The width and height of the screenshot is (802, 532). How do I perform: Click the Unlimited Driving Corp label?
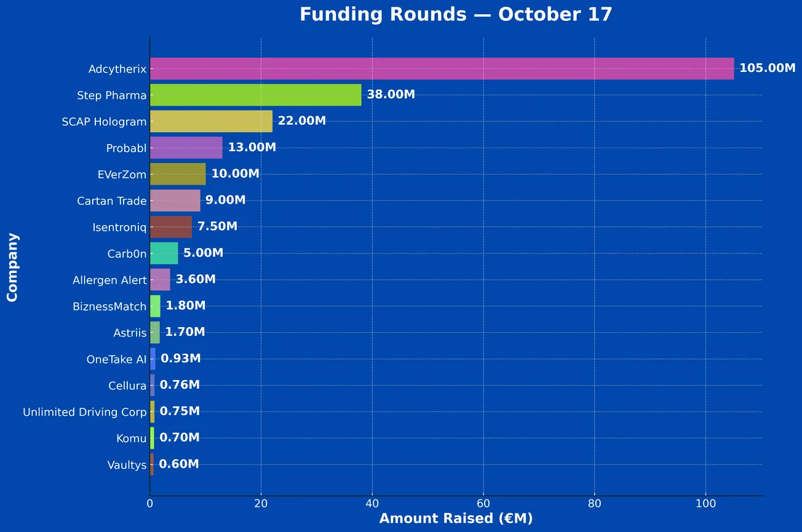pyautogui.click(x=85, y=412)
